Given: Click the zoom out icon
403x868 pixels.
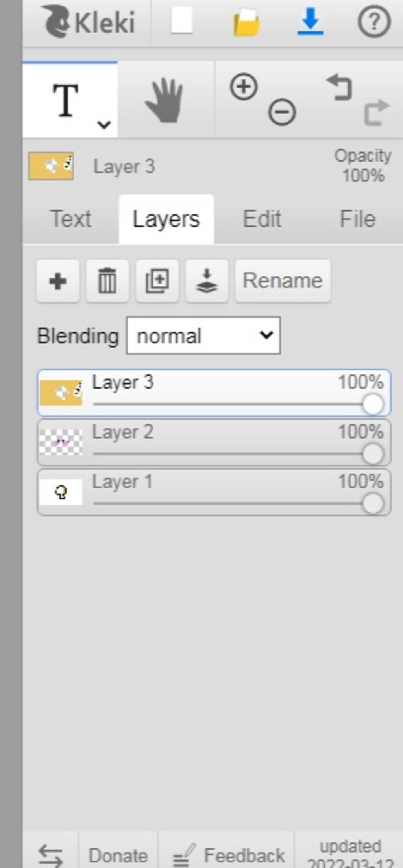Looking at the screenshot, I should [282, 112].
